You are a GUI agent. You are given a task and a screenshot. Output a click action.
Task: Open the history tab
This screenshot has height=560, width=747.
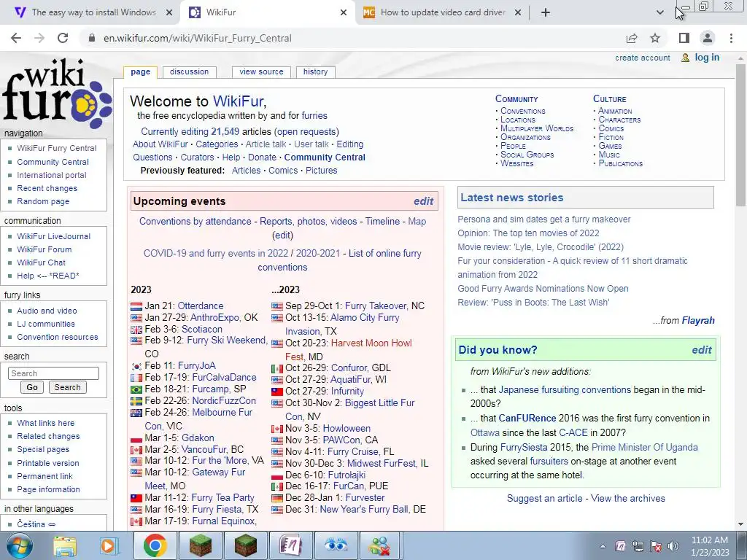click(x=315, y=72)
